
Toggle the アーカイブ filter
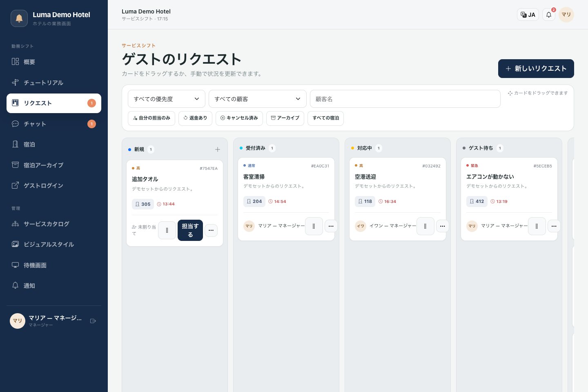[285, 118]
